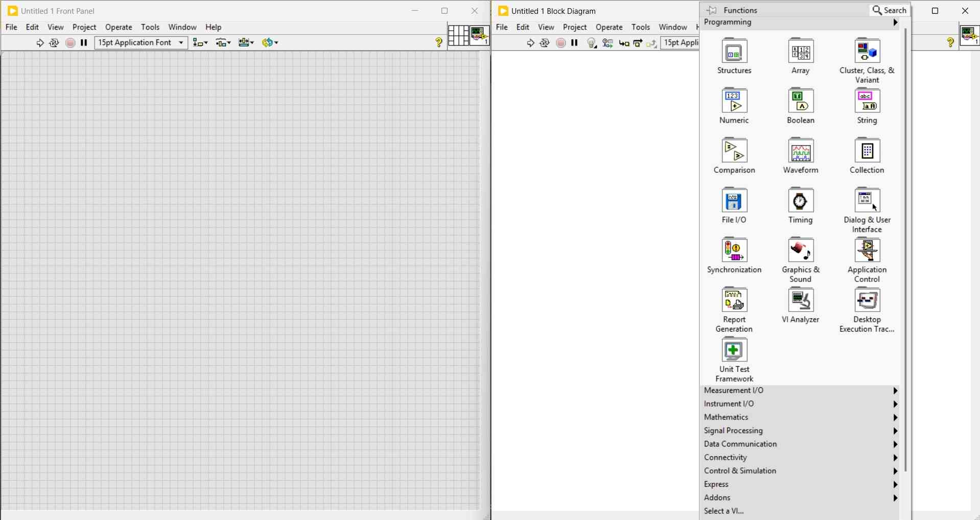Screen dimensions: 980x520
Task: Open the Align Objects dropdown
Action: [200, 43]
